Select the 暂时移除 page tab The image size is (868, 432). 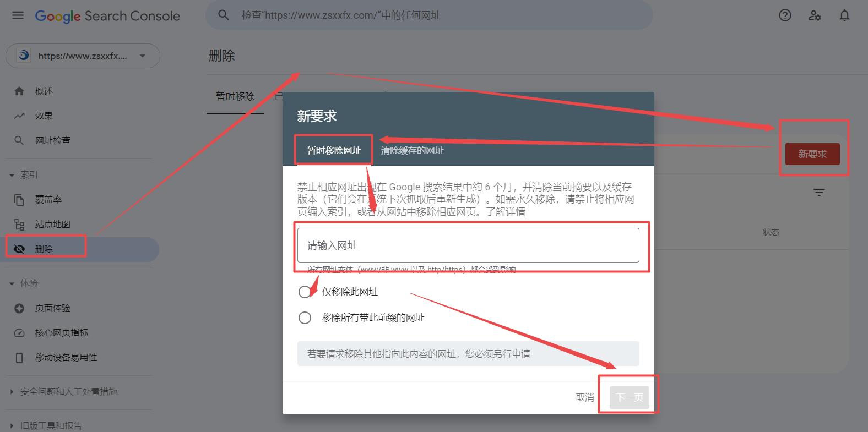[235, 96]
